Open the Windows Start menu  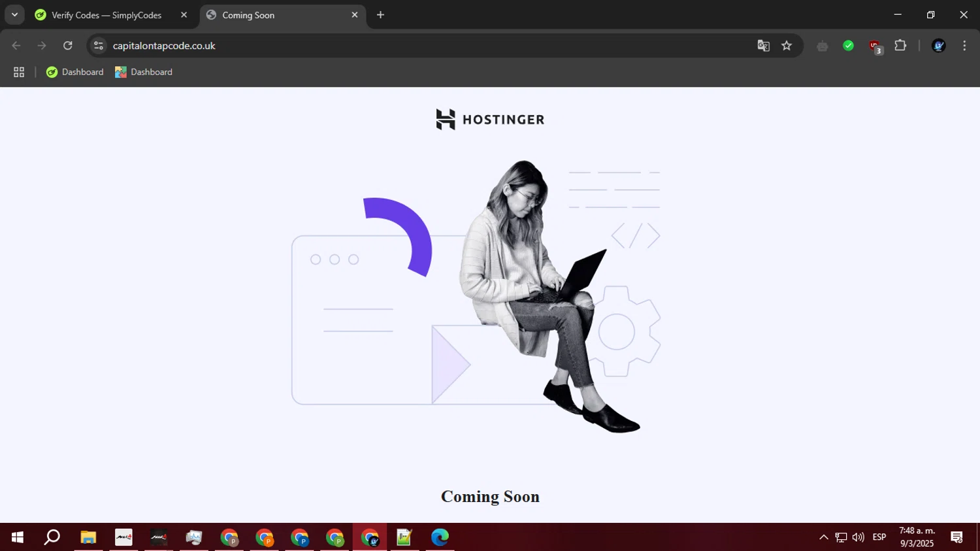[18, 537]
